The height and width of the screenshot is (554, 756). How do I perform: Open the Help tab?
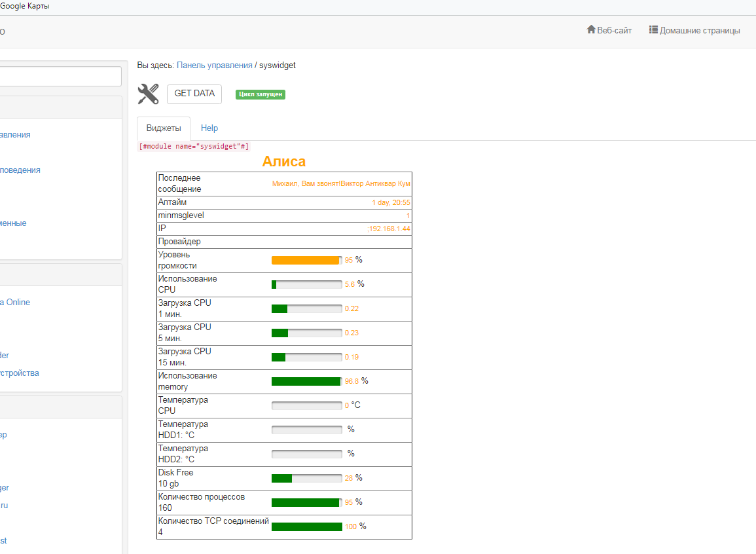pyautogui.click(x=209, y=128)
